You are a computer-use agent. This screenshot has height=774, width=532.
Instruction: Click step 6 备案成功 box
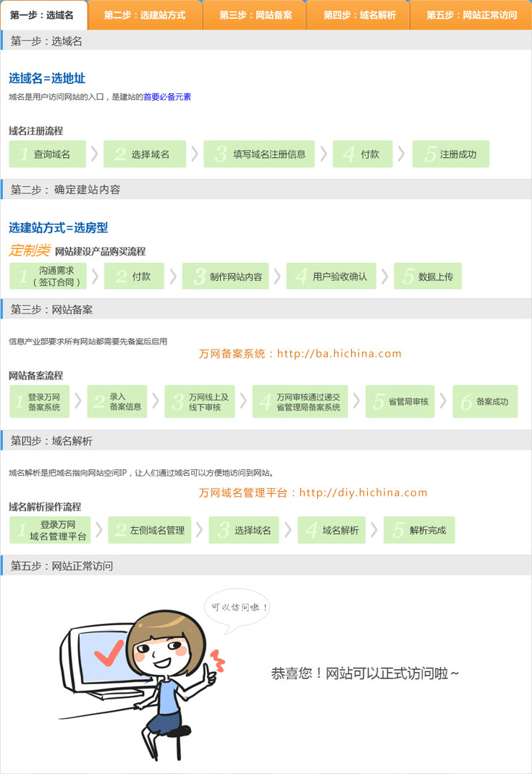click(x=485, y=402)
